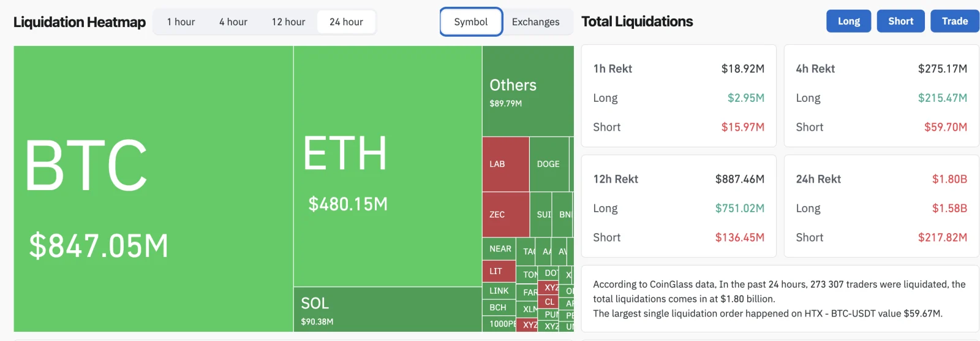
Task: Click the 4h Rekt label
Action: click(815, 69)
